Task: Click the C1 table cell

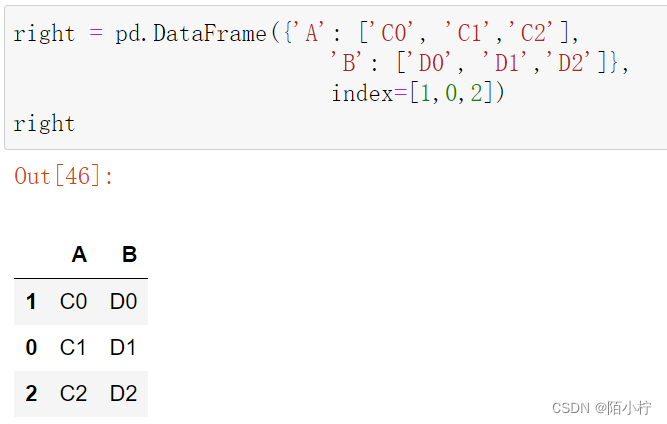Action: 74,348
